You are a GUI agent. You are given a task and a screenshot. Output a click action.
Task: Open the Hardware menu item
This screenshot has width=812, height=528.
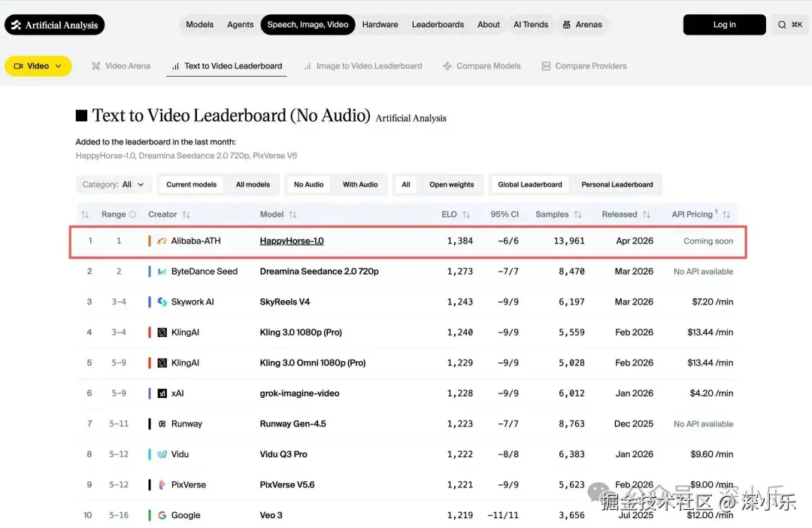tap(380, 25)
